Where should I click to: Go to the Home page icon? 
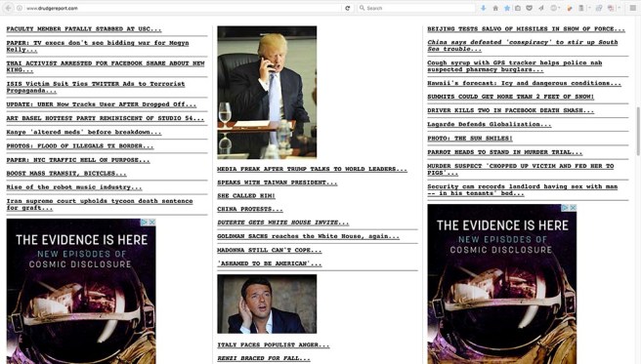click(x=495, y=8)
